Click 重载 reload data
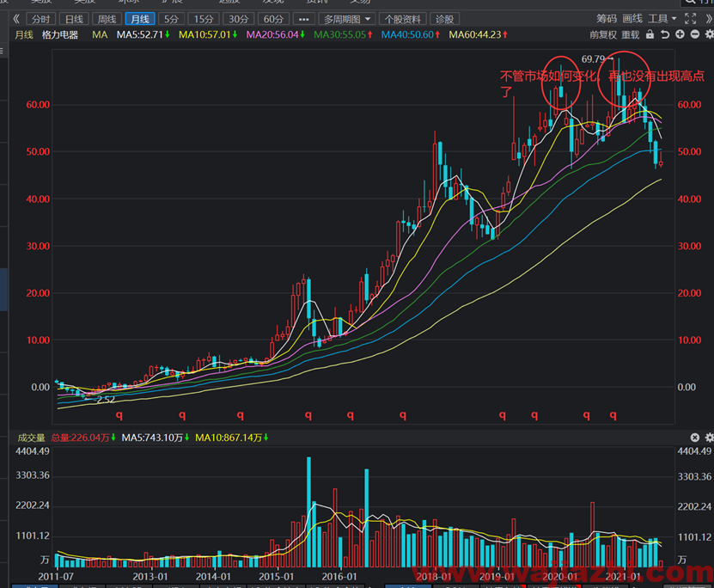 click(631, 35)
